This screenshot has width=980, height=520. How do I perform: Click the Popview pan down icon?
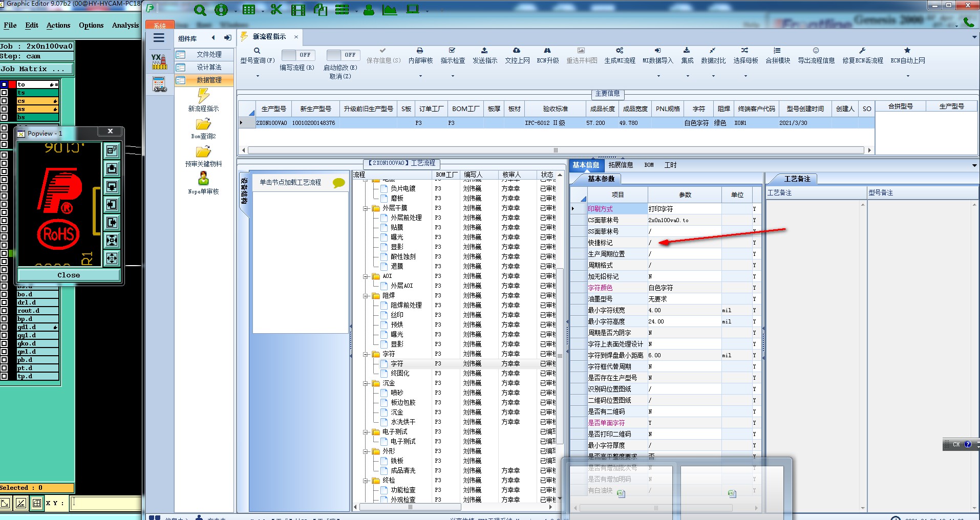point(112,186)
